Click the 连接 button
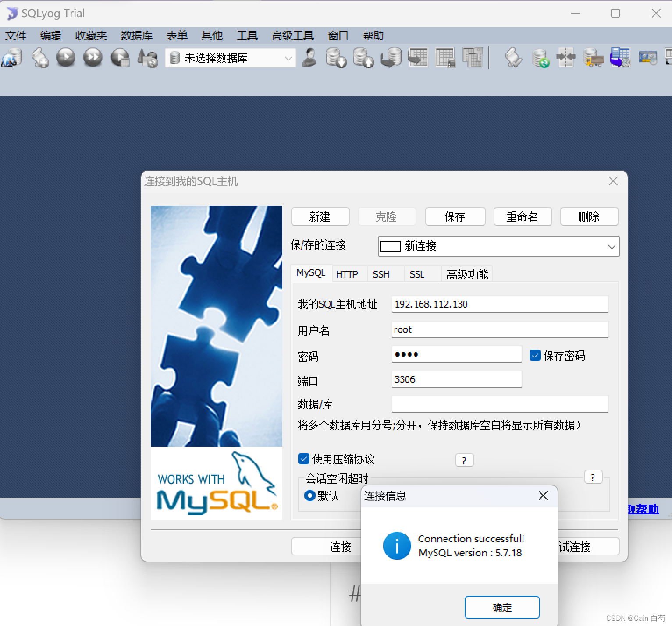 [x=327, y=547]
